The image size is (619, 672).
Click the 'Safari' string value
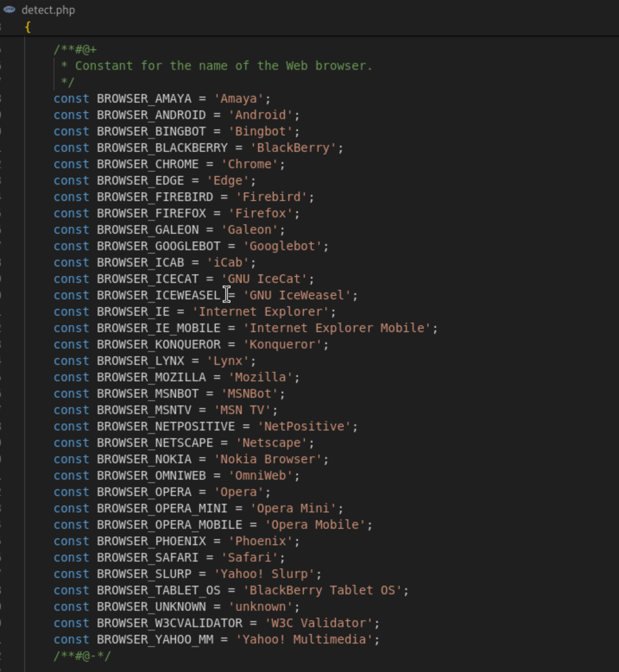[249, 558]
